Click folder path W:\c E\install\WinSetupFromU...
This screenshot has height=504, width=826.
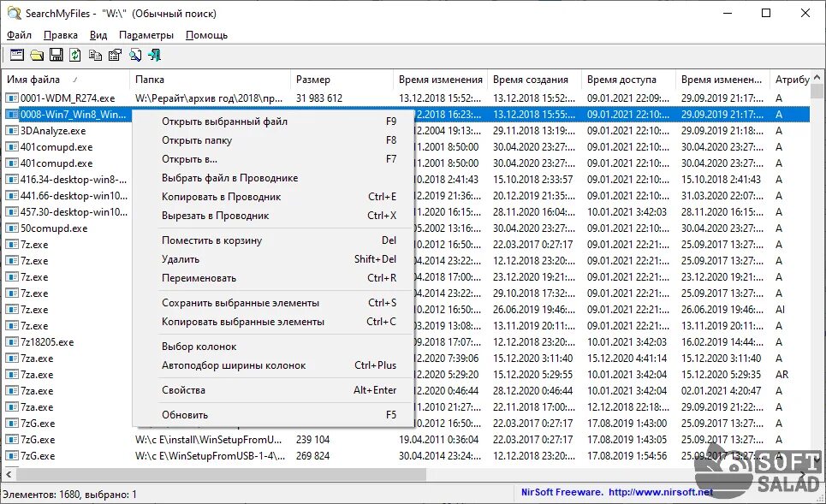click(x=209, y=440)
